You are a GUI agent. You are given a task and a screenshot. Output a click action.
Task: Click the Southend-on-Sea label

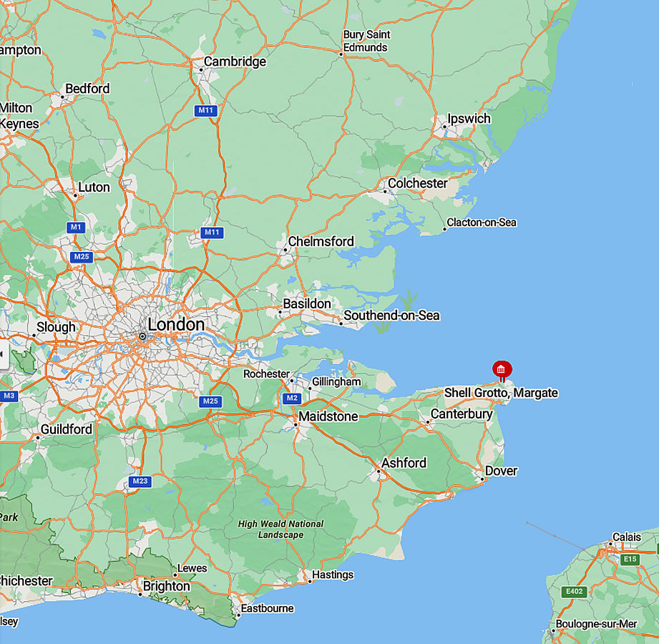(x=391, y=316)
